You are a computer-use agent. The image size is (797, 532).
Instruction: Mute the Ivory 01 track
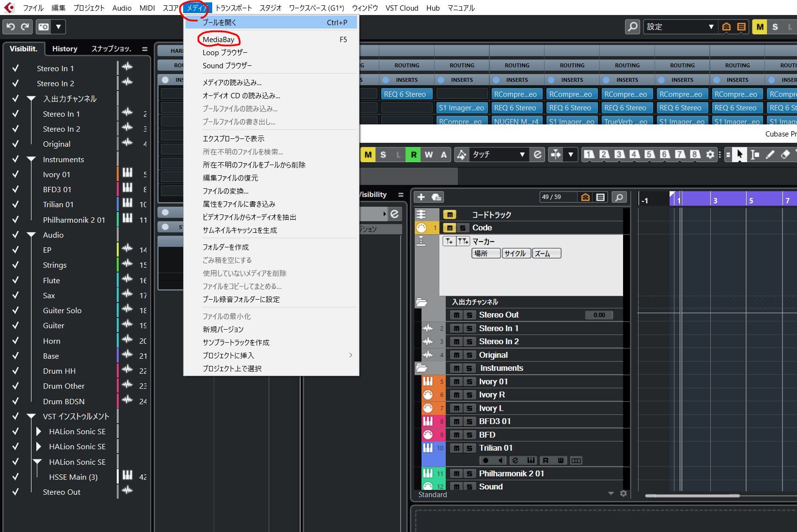(x=455, y=382)
